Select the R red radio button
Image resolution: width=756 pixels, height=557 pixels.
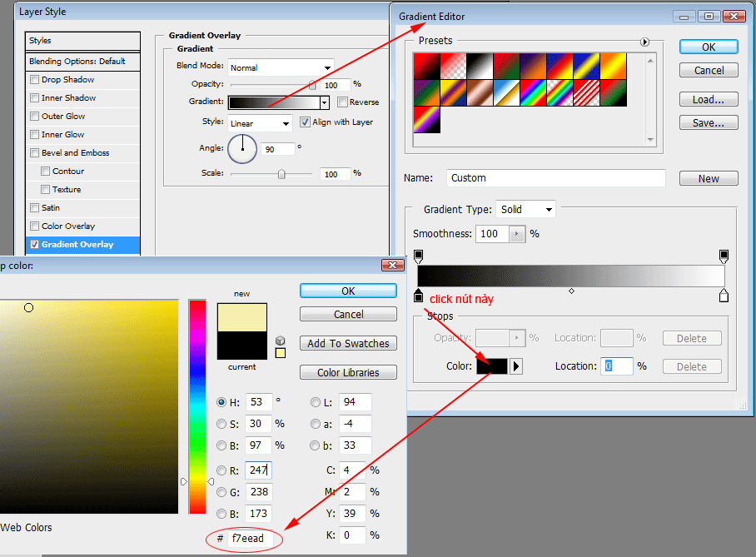point(221,470)
